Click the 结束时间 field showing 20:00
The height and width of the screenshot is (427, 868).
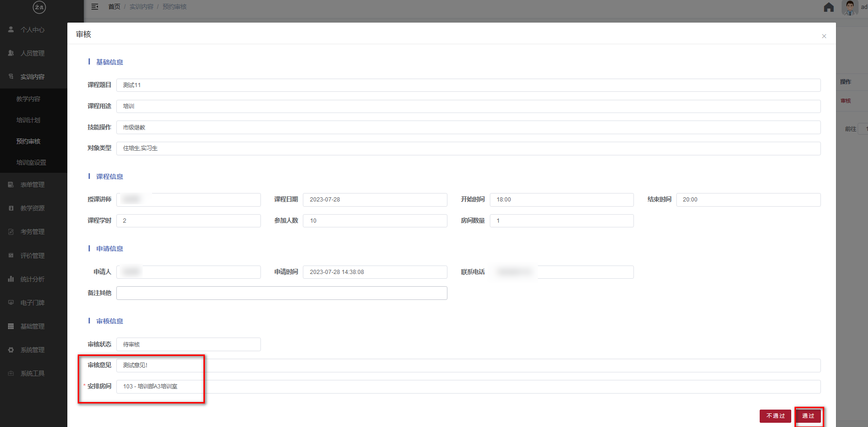point(748,200)
